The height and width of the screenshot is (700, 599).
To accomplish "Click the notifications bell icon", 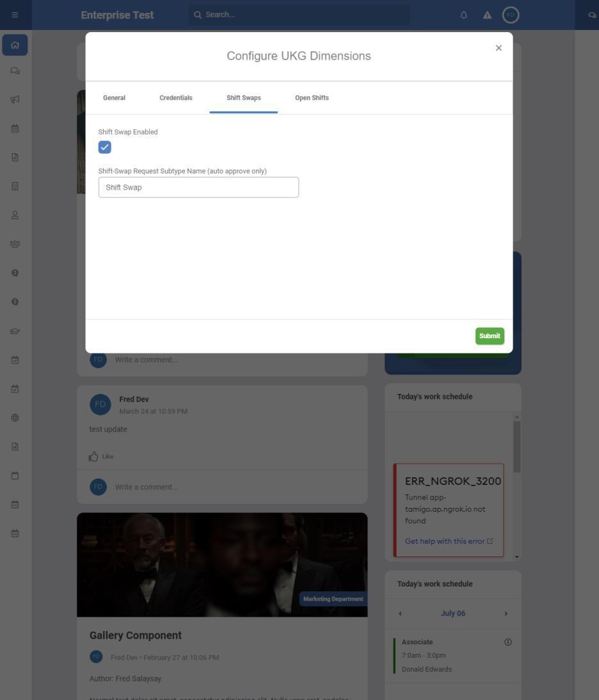I will [x=464, y=15].
